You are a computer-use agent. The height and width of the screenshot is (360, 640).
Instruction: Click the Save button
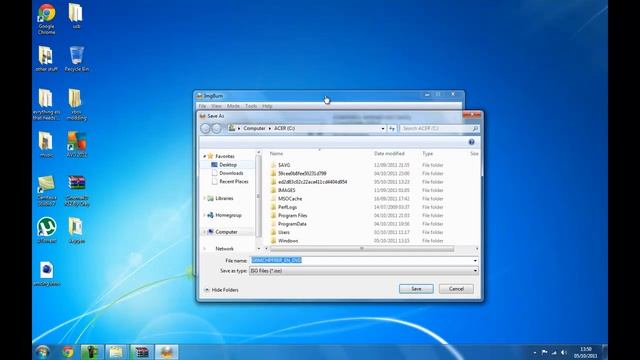(416, 289)
